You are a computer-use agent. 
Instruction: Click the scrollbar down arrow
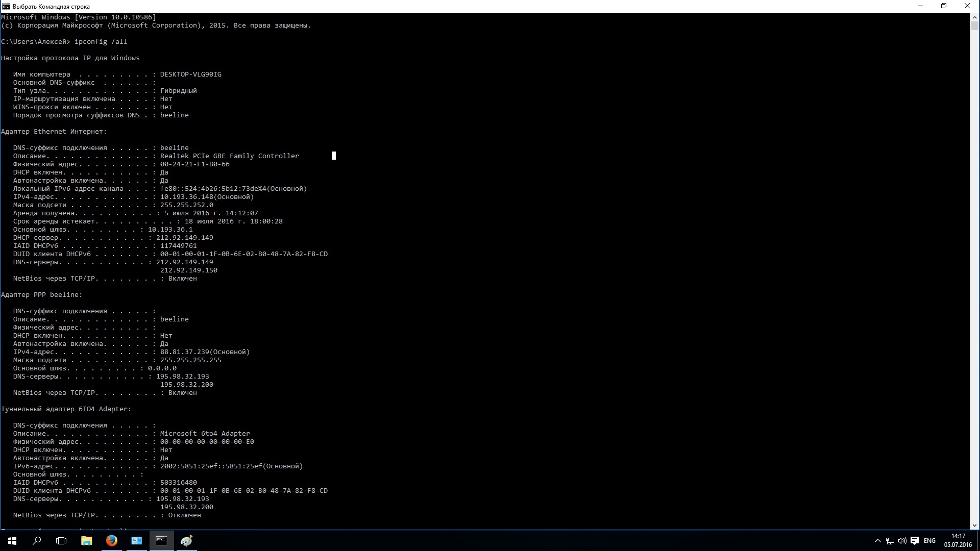point(974,525)
